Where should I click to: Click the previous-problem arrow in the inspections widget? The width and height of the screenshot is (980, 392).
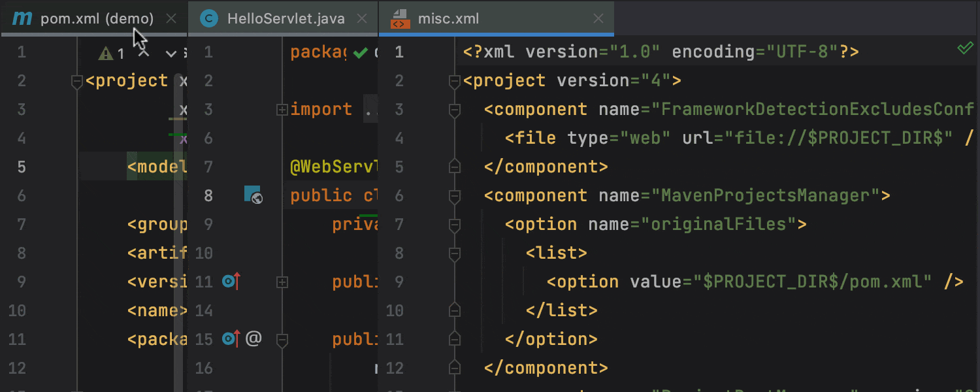pyautogui.click(x=142, y=54)
